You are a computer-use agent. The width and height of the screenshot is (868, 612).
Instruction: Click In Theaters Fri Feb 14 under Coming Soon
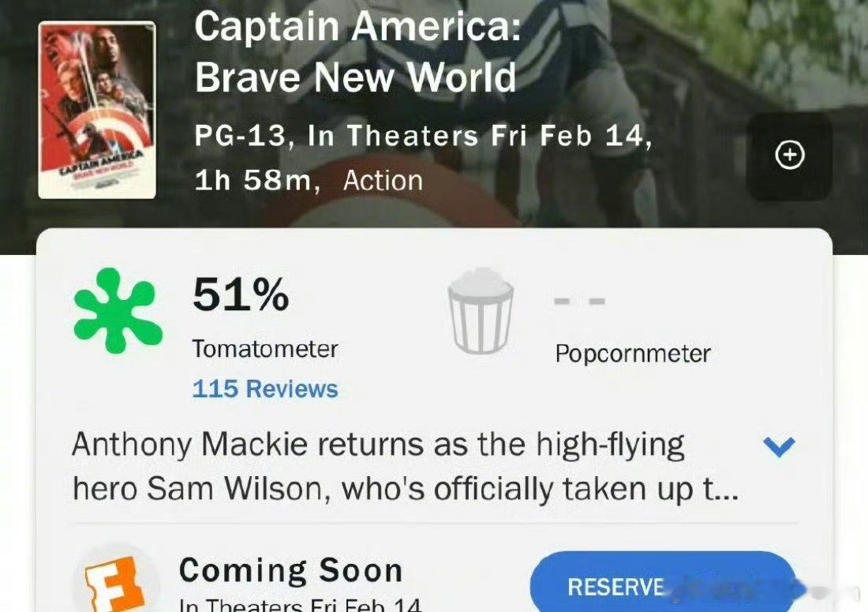pyautogui.click(x=300, y=604)
